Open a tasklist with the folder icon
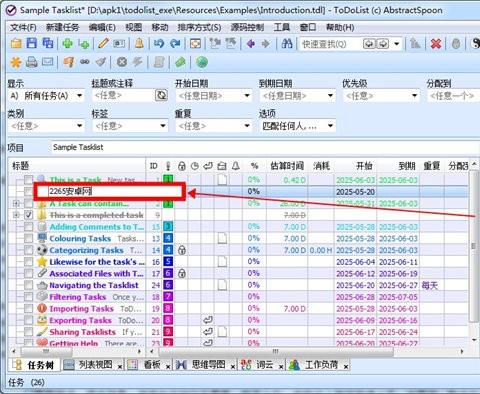Screen dimensions: 480x394 [16, 43]
